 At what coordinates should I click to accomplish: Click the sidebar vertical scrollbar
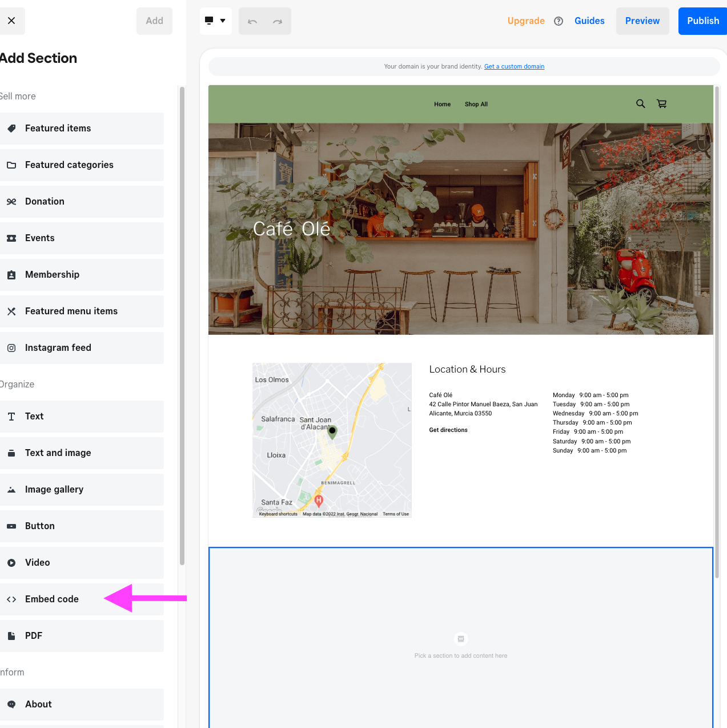pyautogui.click(x=182, y=326)
